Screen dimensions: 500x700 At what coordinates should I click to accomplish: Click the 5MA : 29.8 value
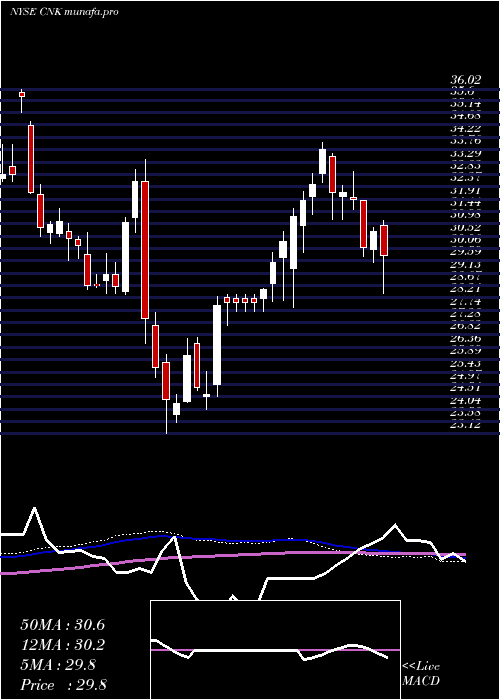coord(58,665)
